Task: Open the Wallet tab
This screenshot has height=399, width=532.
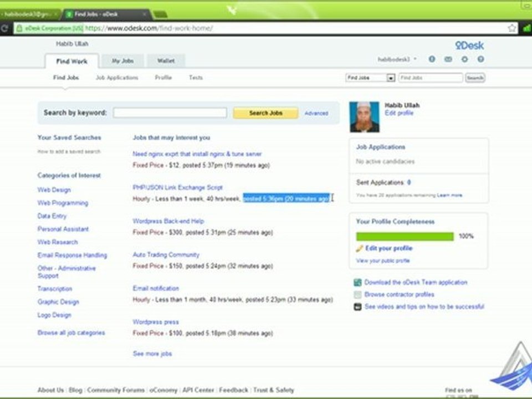Action: pos(166,61)
